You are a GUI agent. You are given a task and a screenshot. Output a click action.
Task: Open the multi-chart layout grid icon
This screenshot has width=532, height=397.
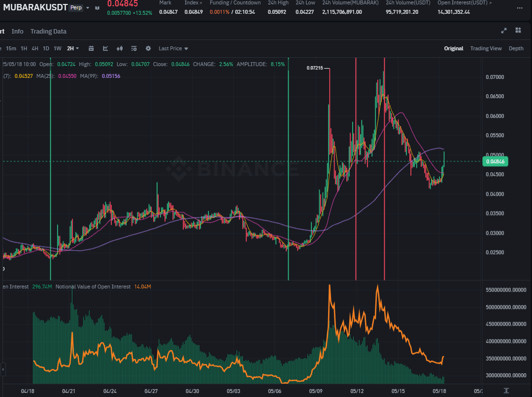coord(518,31)
